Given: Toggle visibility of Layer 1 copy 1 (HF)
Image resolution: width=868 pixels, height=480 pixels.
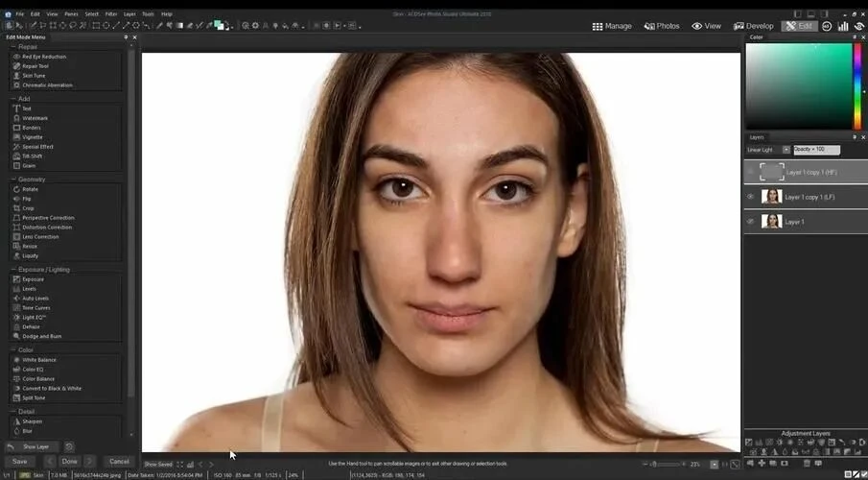Looking at the screenshot, I should pyautogui.click(x=751, y=172).
